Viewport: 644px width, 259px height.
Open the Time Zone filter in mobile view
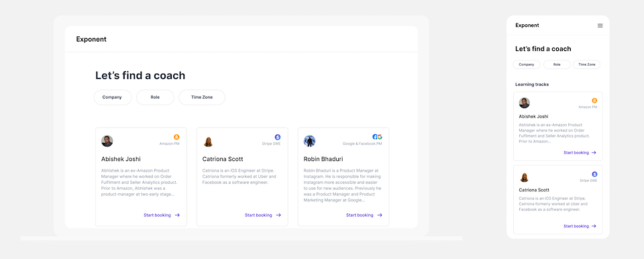[x=586, y=64]
